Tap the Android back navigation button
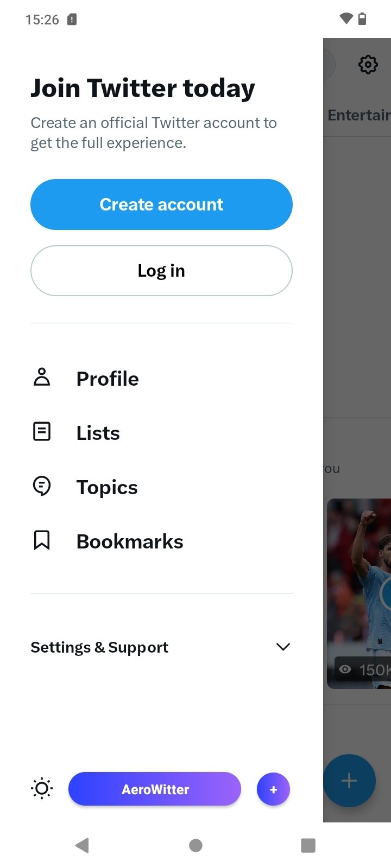391x868 pixels. 82,845
